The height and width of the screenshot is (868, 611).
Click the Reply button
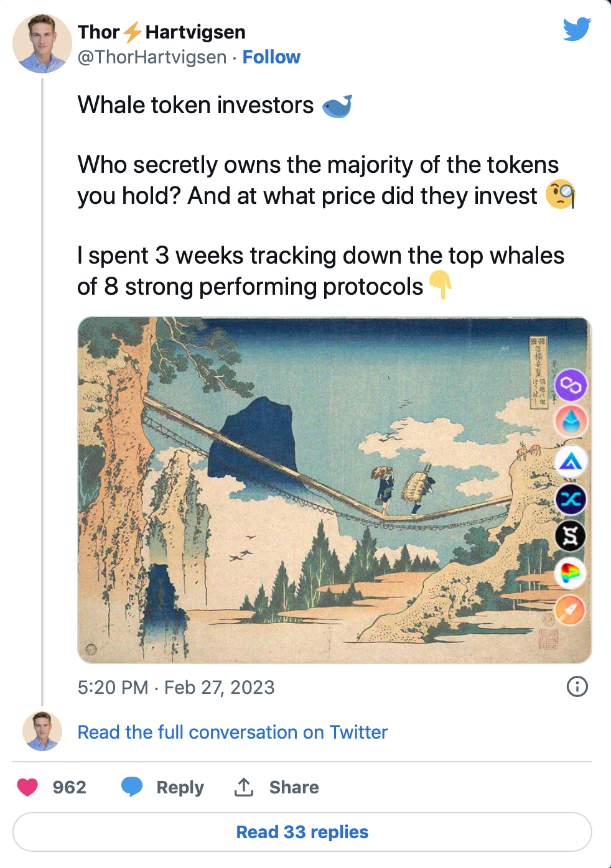tap(163, 787)
